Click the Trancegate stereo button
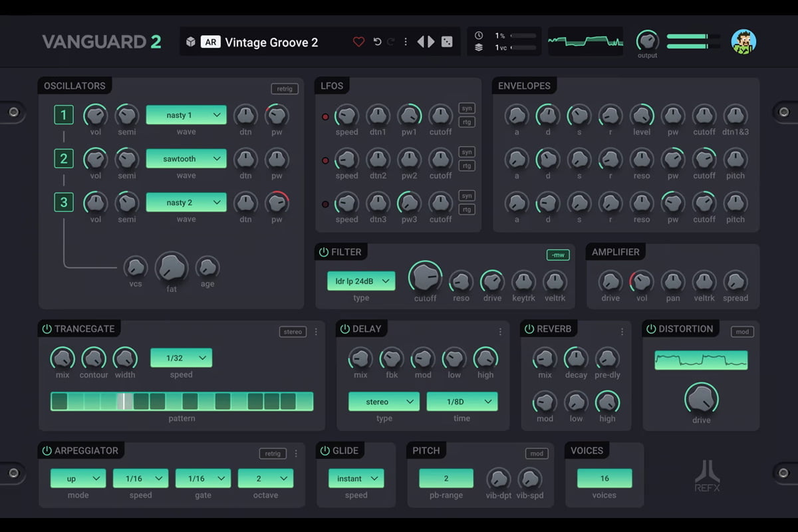 293,332
